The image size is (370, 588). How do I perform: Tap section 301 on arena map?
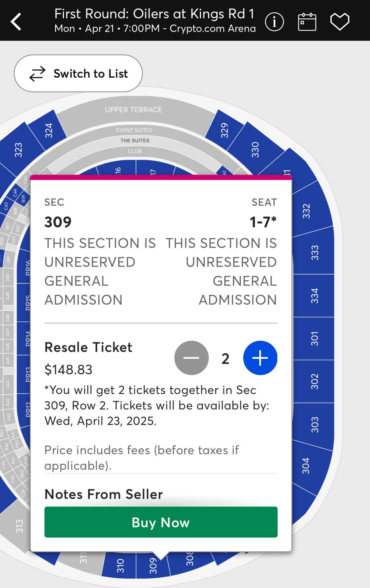point(315,338)
